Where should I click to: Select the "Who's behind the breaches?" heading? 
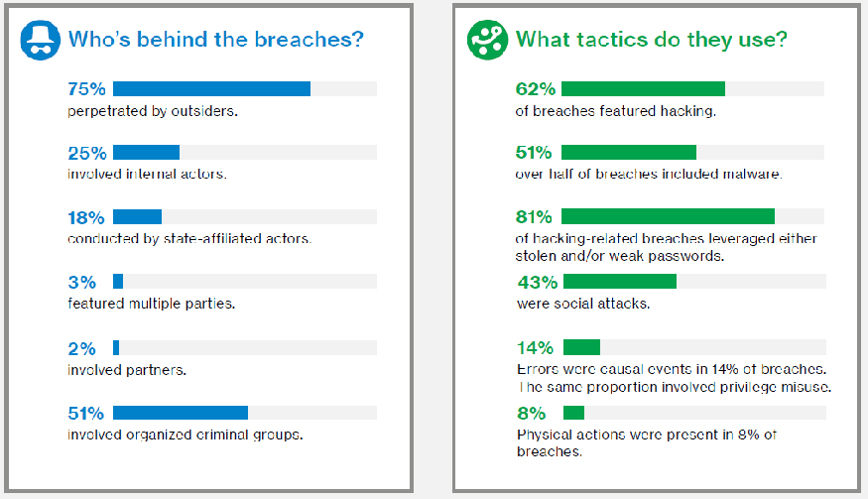click(x=216, y=40)
